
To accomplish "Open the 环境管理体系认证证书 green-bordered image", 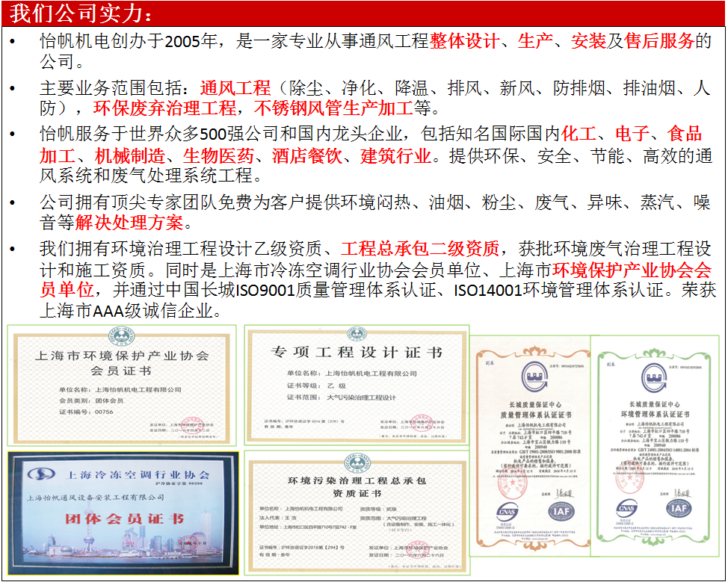I will pos(655,446).
